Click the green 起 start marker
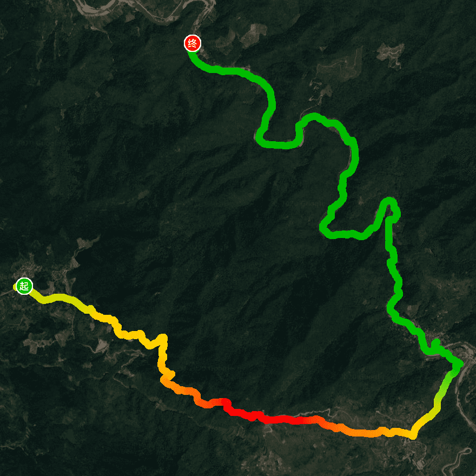 [x=24, y=286]
